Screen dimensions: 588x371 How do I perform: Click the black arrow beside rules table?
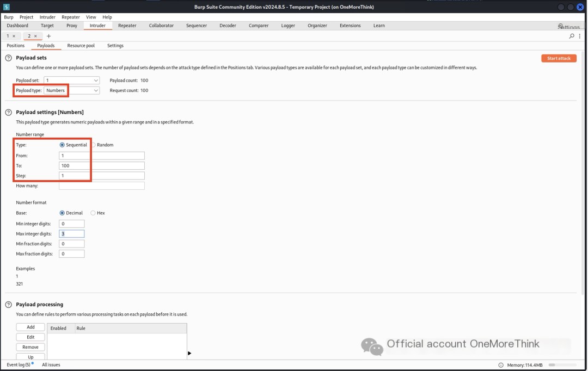coord(189,353)
